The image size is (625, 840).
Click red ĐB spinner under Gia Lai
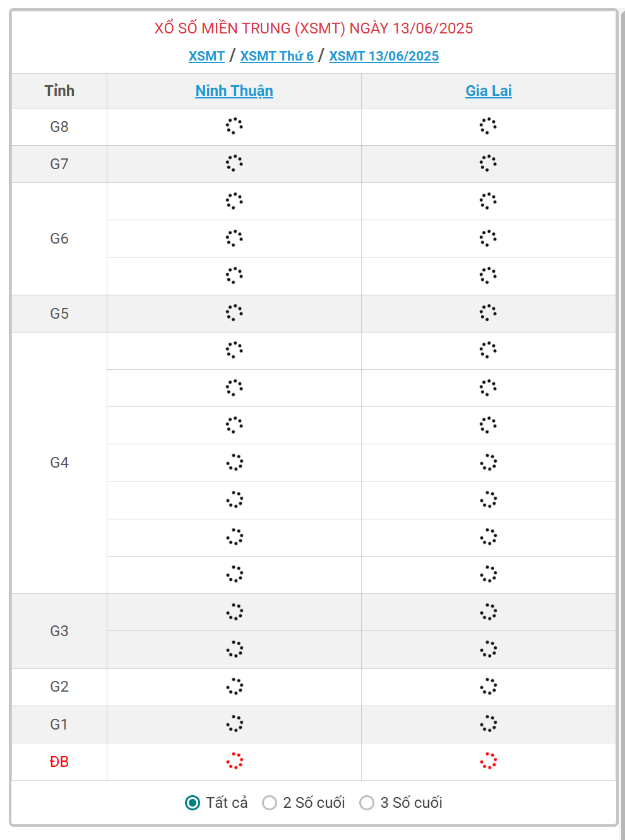(x=488, y=761)
